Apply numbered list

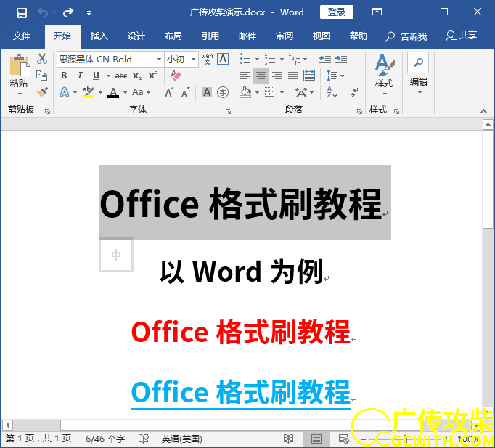(x=270, y=59)
